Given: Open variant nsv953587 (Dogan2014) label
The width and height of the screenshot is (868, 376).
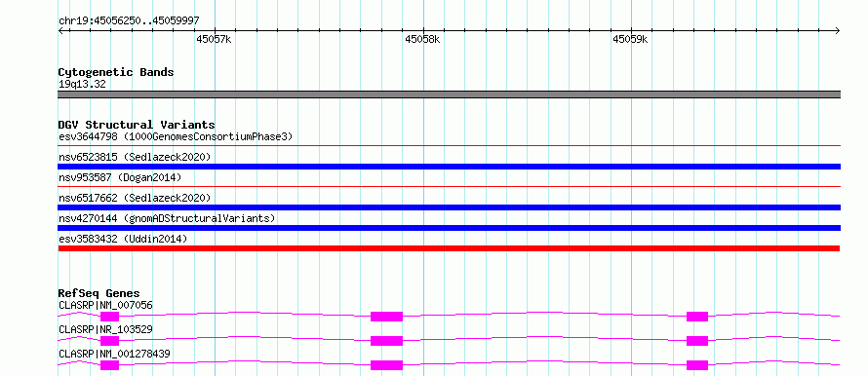Looking at the screenshot, I should click(x=120, y=177).
